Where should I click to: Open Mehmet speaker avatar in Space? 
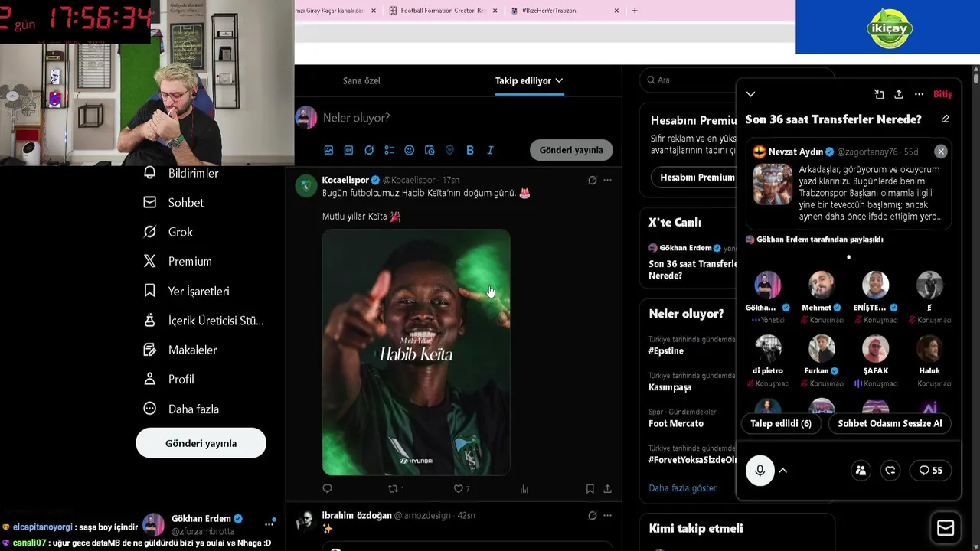(x=822, y=285)
